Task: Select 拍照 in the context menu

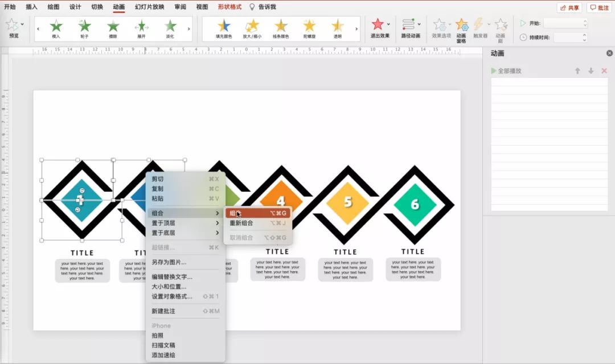Action: (185, 336)
